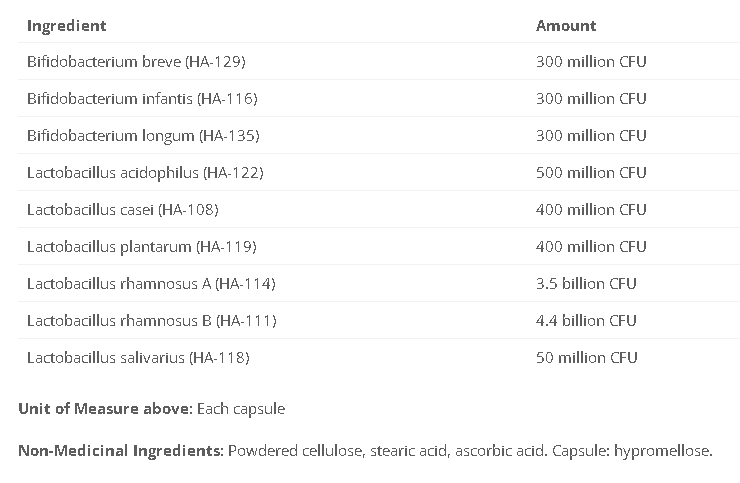740x483 pixels.
Task: Select Lactobacillus rhamnosus A (HA-114) entry
Action: [x=151, y=283]
